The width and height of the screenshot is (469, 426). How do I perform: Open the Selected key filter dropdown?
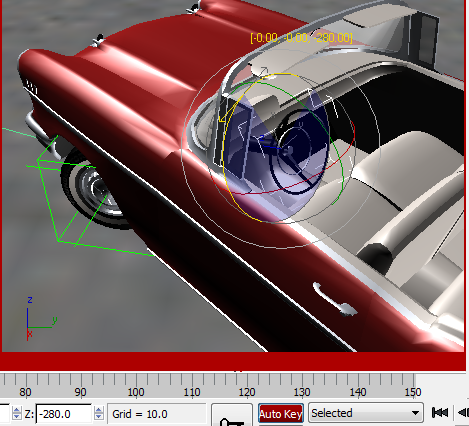[x=366, y=413]
